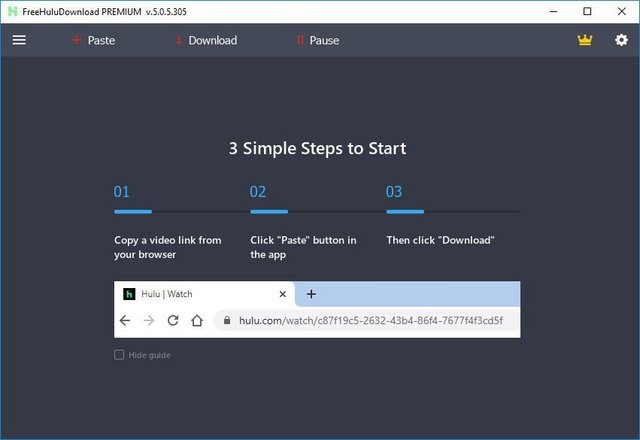Open premium crown icon
The width and height of the screenshot is (640, 440).
pos(584,40)
